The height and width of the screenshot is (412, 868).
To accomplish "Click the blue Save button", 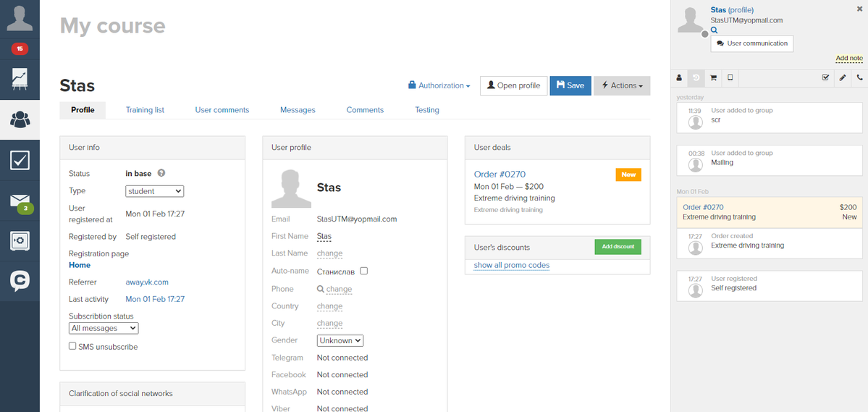I will point(570,86).
